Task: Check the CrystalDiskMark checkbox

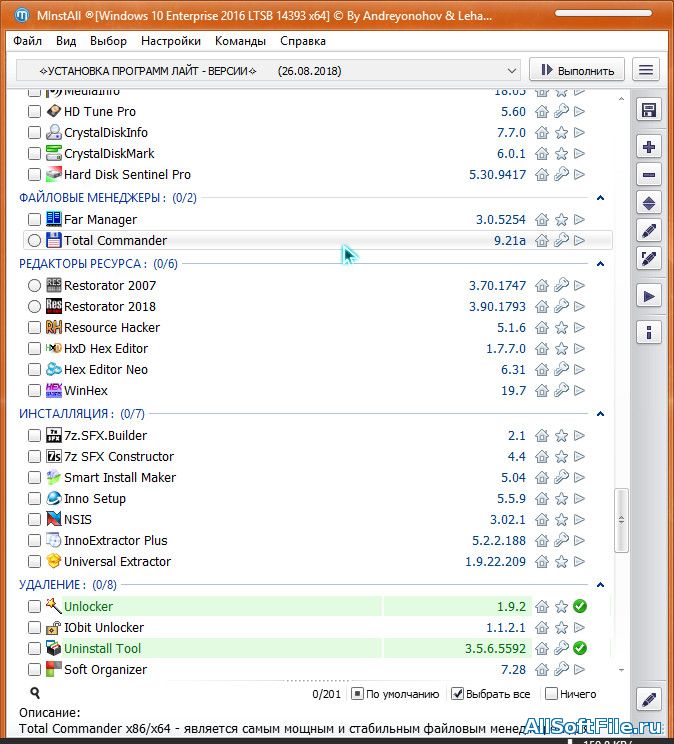Action: pos(34,154)
